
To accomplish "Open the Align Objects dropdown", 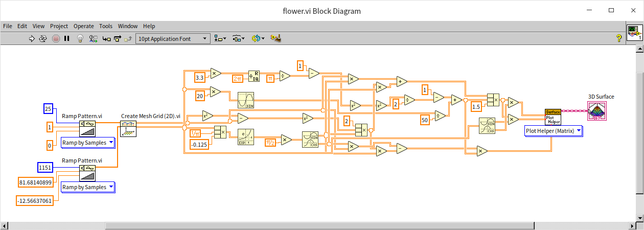I will pos(221,38).
